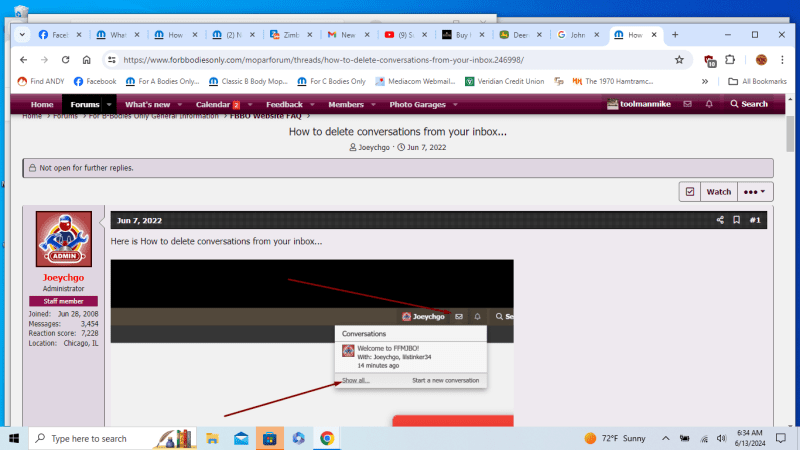Expand the Calendar dropdown arrow
The image size is (800, 450).
point(250,105)
